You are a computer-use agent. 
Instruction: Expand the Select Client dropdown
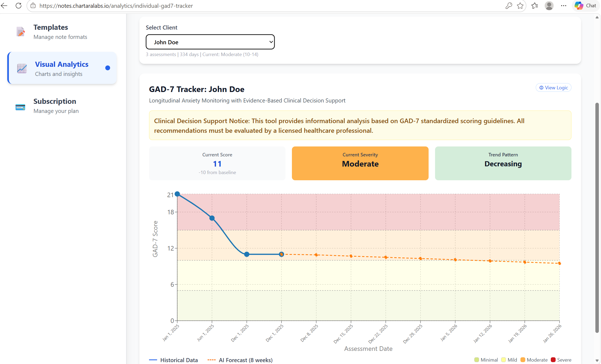(210, 42)
